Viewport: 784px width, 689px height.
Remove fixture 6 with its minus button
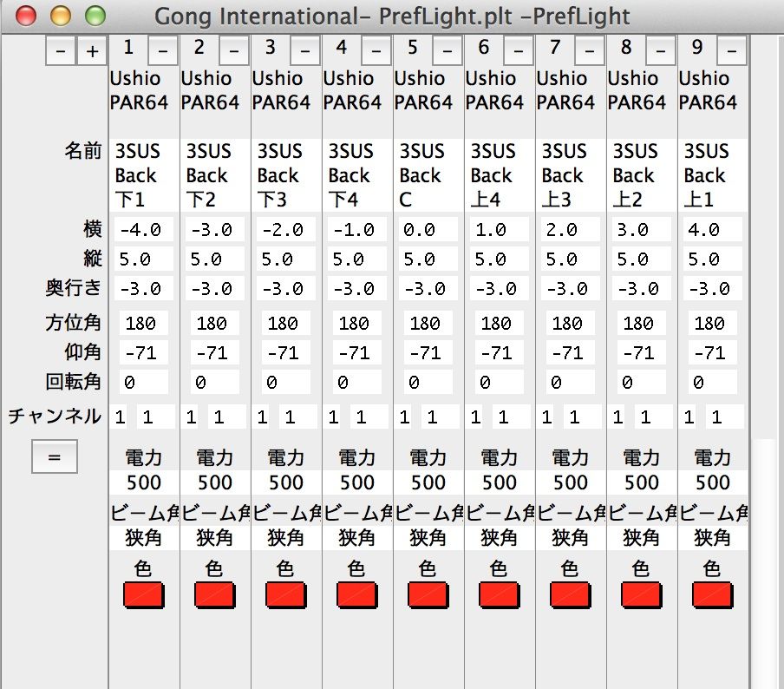(x=518, y=50)
